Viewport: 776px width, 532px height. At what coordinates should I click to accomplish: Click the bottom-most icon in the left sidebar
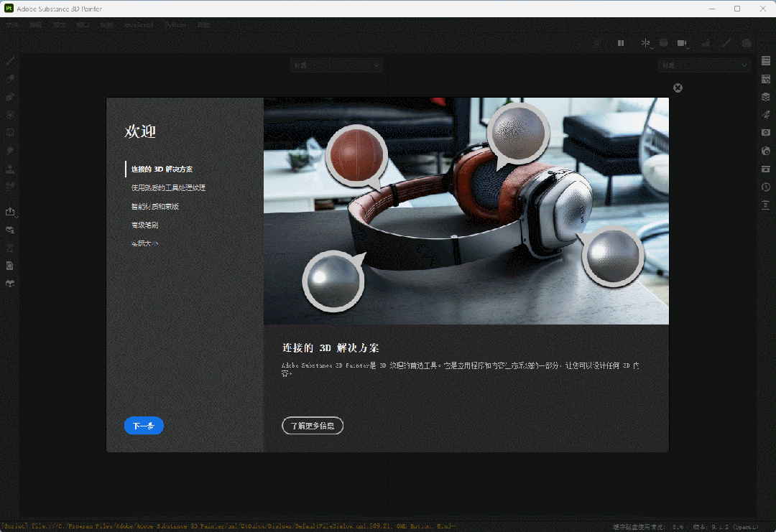[10, 284]
